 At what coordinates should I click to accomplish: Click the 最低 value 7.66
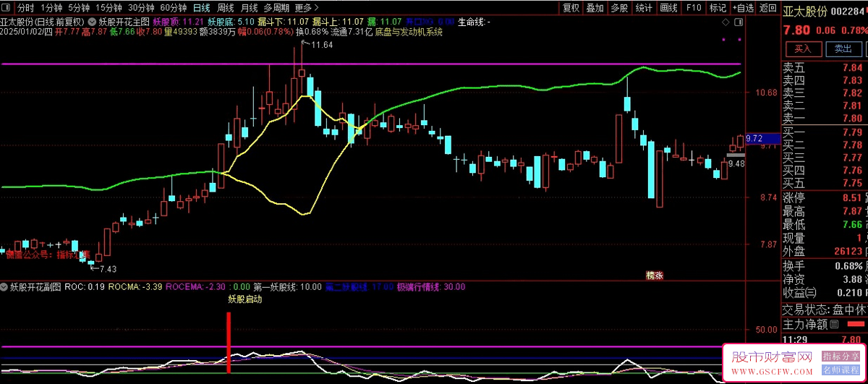coord(852,225)
